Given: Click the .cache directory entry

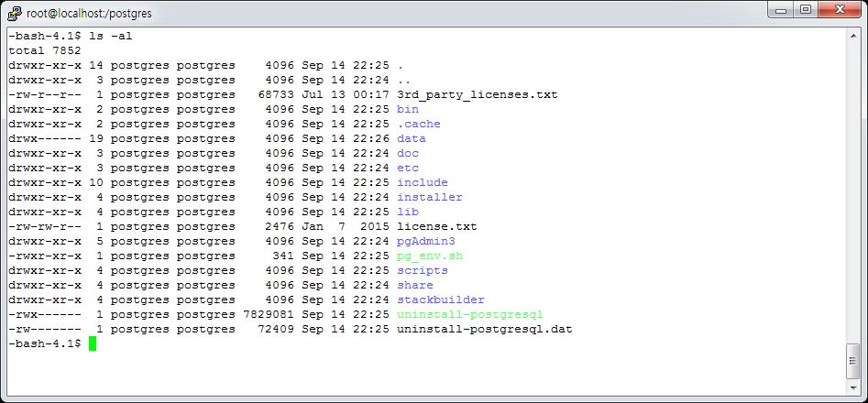Looking at the screenshot, I should tap(419, 124).
